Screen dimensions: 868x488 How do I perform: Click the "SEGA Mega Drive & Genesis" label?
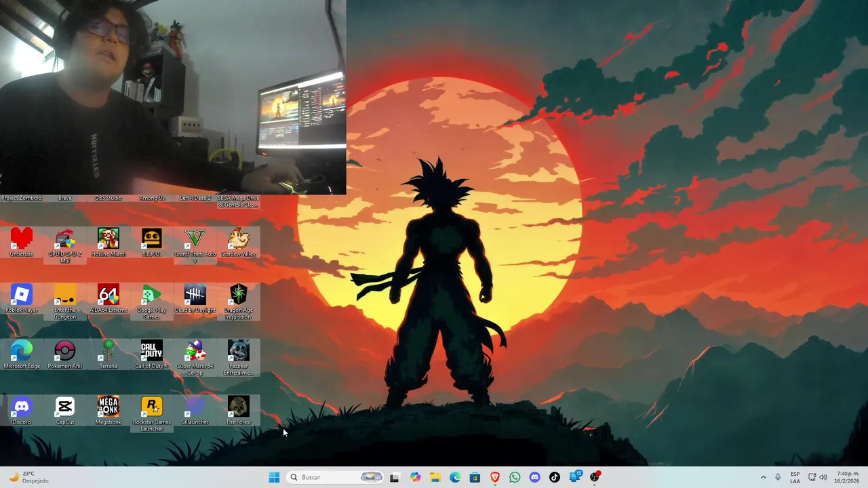pos(238,201)
